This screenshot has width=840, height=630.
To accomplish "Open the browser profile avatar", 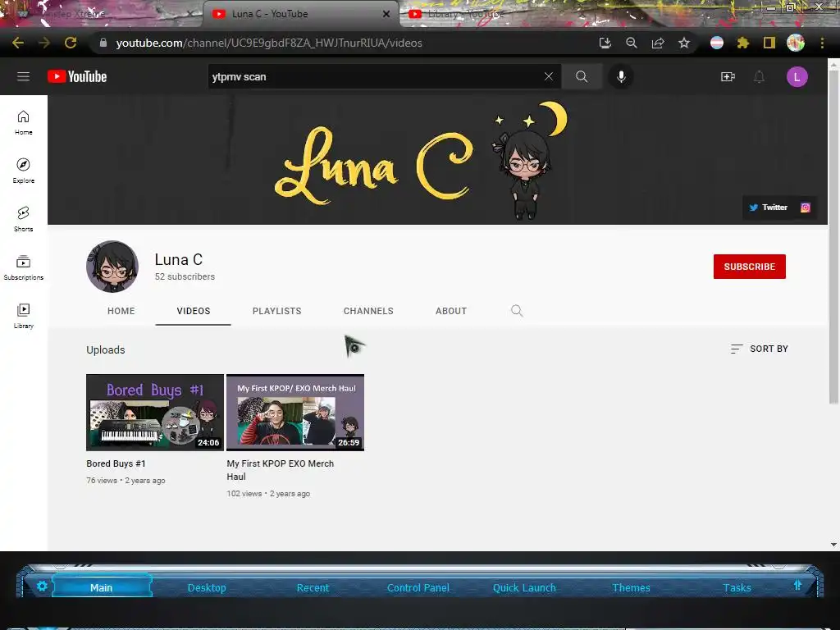I will tap(796, 43).
